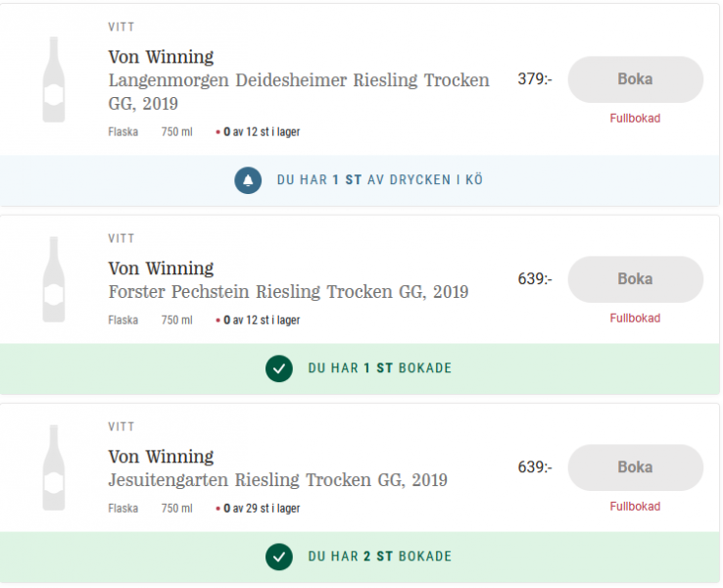Select bottle image for Langenmorgen Deidesheimer Riesling
The height and width of the screenshot is (588, 723).
click(x=54, y=79)
